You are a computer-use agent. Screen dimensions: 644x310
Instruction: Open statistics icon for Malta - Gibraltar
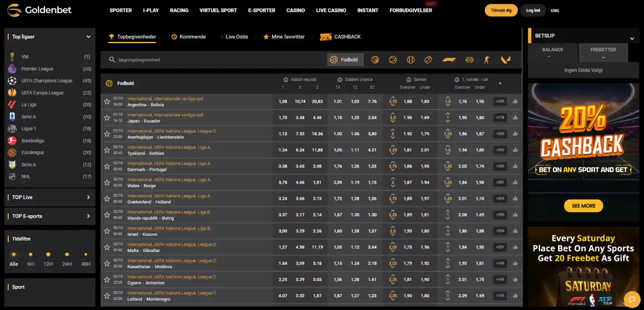(x=515, y=247)
